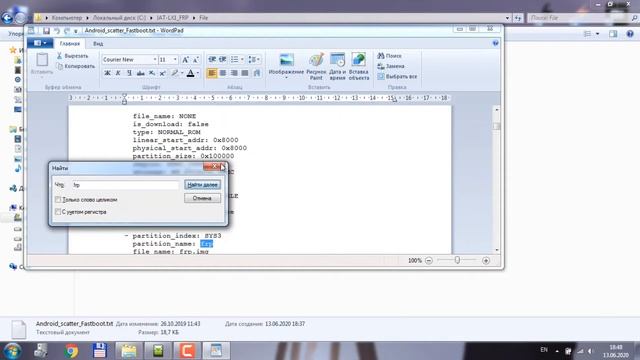Screen dimensions: 640x360
Task: Align text to the right
Action: pyautogui.click(x=234, y=73)
